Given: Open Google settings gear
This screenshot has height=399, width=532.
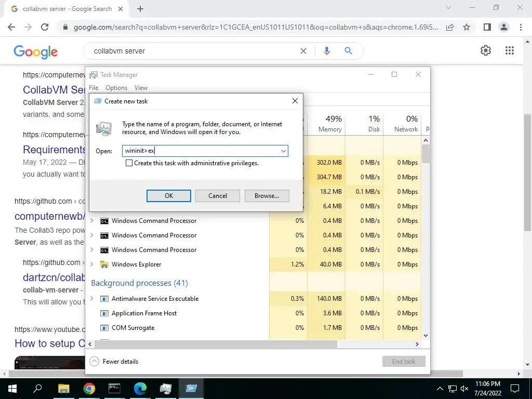Looking at the screenshot, I should pos(486,50).
